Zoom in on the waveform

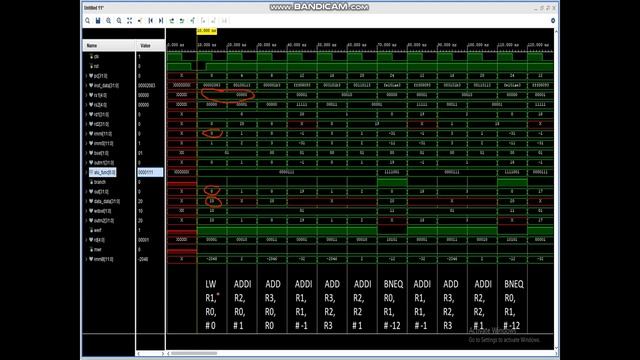tap(109, 20)
